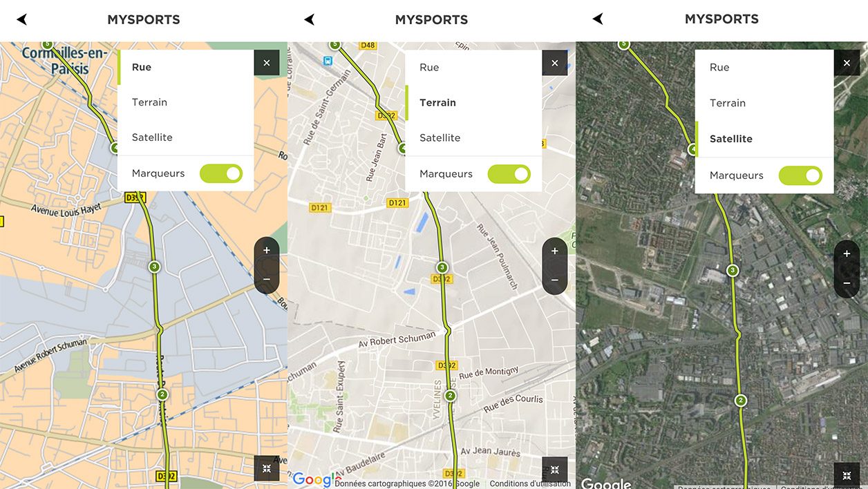Go back using arrow on left MYSPORTS screen
Screen dimensions: 868x489
pos(21,19)
